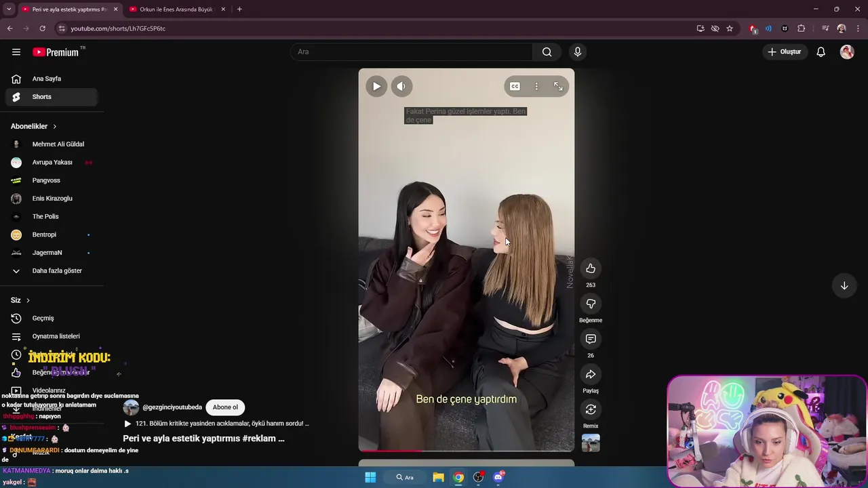The width and height of the screenshot is (868, 488).
Task: Open the Short's three-dot options menu
Action: pos(536,86)
